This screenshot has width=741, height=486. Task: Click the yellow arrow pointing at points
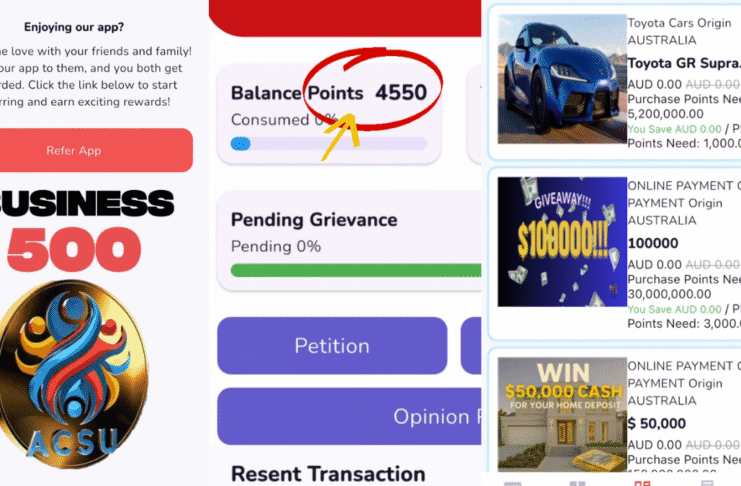tap(341, 137)
